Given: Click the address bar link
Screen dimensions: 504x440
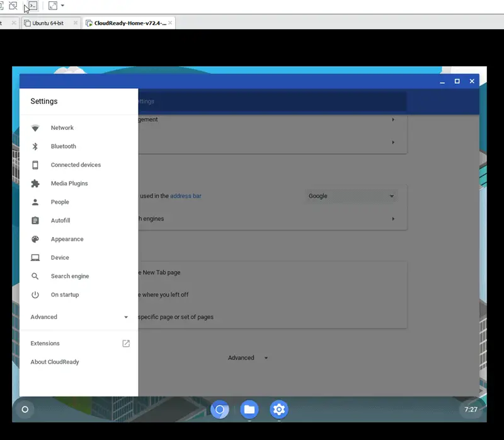Looking at the screenshot, I should click(185, 196).
